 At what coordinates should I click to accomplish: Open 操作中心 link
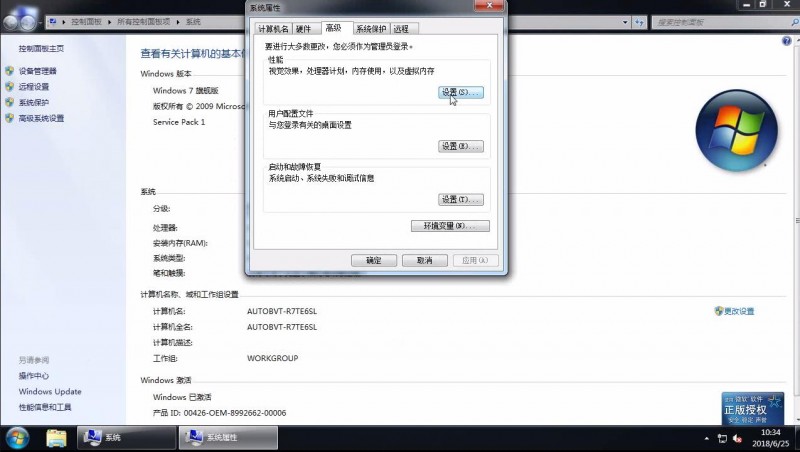[x=34, y=376]
